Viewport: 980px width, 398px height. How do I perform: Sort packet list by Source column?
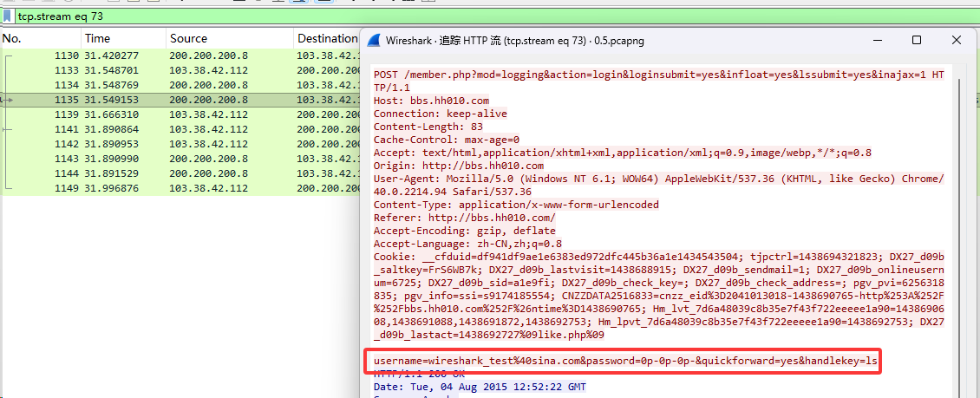(x=227, y=38)
